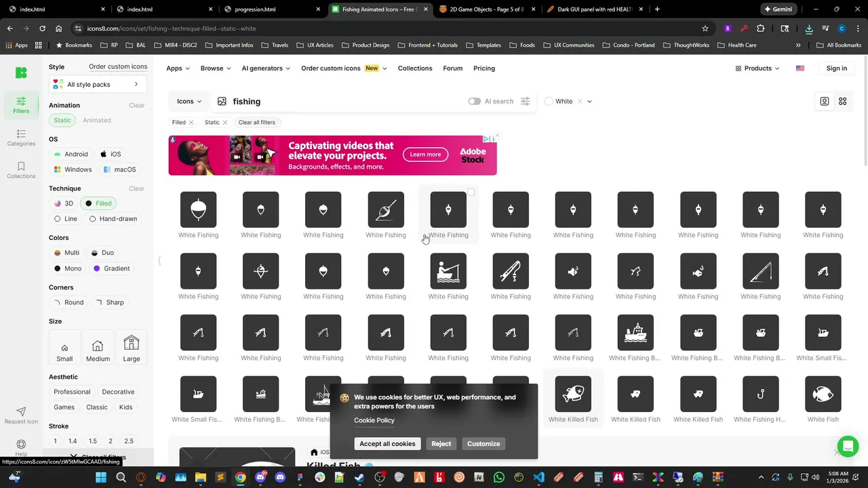Open WhatsApp from the taskbar

tap(499, 477)
